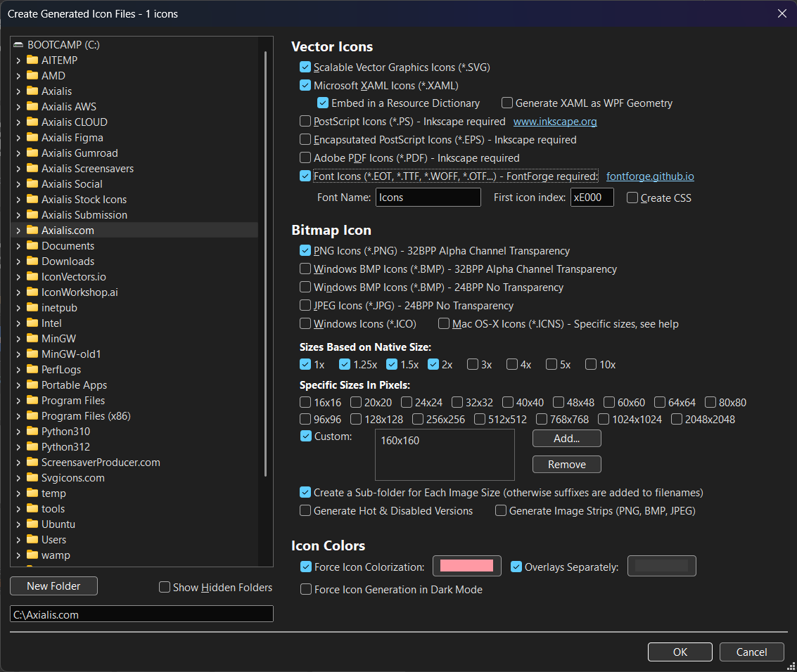Image resolution: width=797 pixels, height=672 pixels.
Task: Click the BOOTCAMP (C:) drive icon
Action: point(18,44)
